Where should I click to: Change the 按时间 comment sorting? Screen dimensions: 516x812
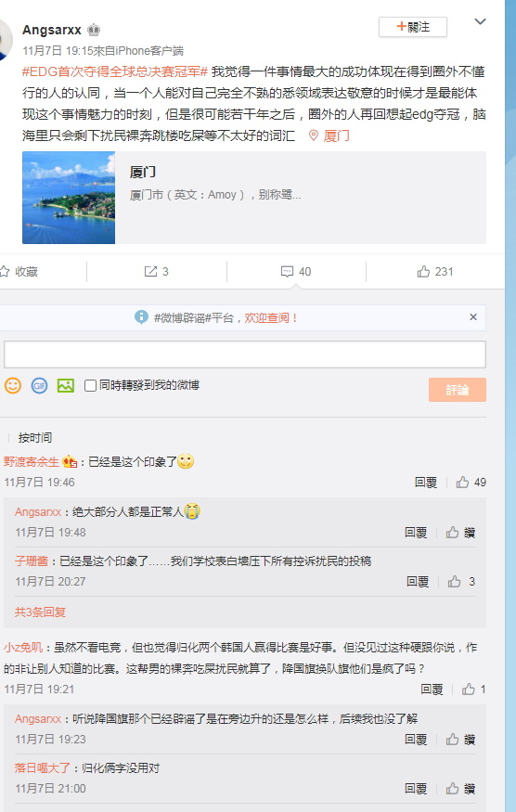34,438
